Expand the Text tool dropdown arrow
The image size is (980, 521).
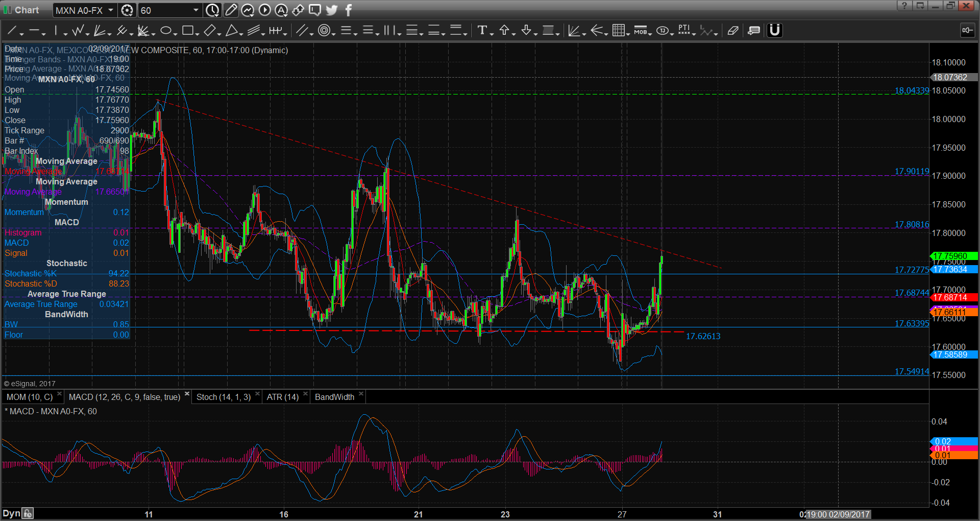(x=492, y=34)
